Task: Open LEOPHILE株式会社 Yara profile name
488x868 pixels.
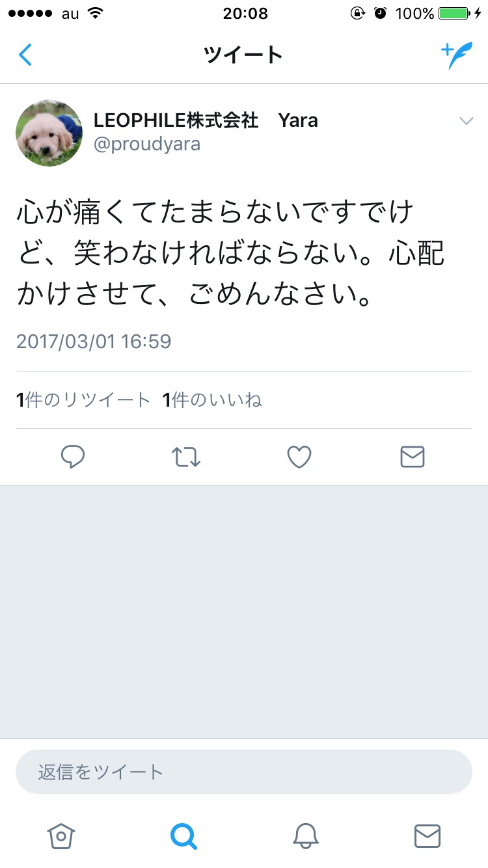Action: [x=206, y=120]
